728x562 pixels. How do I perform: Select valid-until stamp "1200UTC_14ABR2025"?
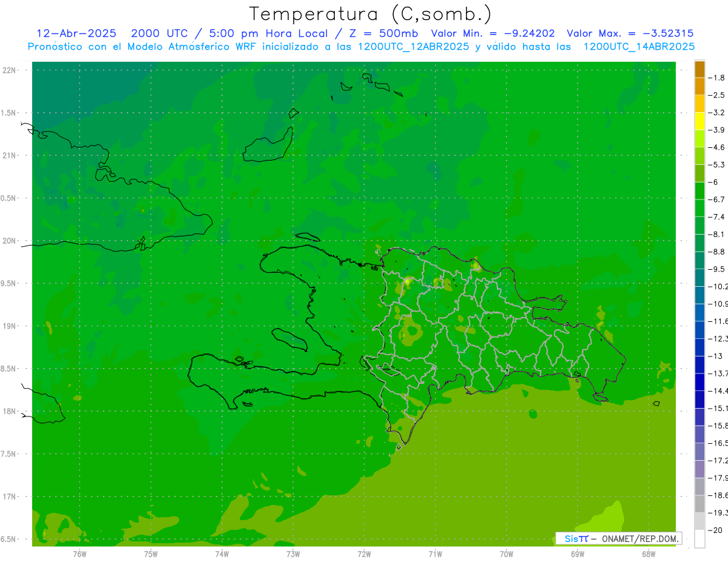click(639, 47)
